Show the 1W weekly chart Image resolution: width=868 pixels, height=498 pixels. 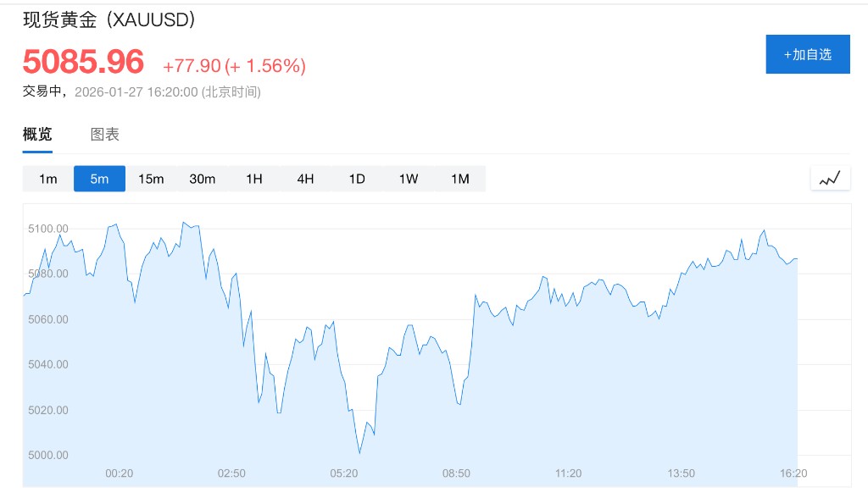tap(409, 179)
